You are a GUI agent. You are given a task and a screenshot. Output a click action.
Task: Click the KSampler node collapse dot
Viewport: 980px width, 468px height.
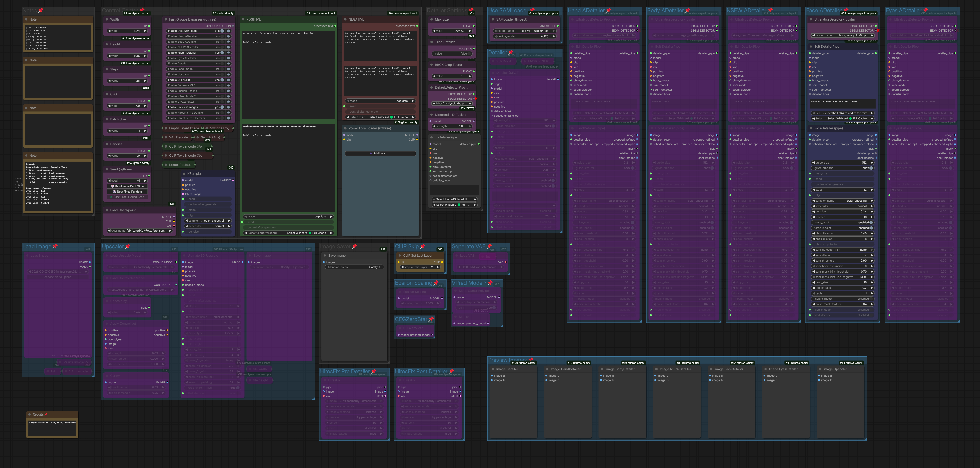(x=184, y=174)
